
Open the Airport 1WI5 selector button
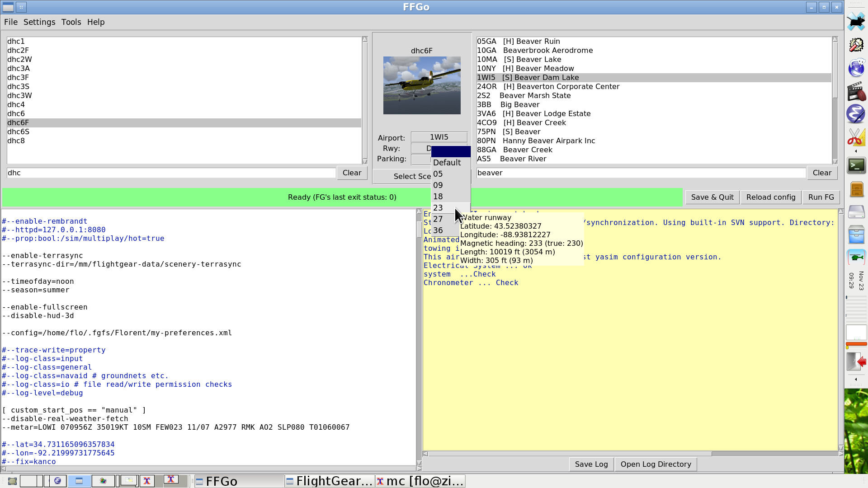click(439, 137)
